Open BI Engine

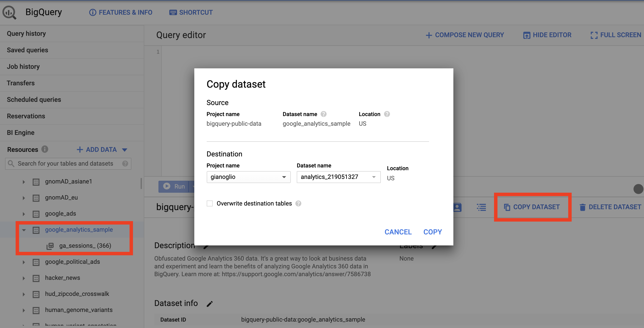21,132
